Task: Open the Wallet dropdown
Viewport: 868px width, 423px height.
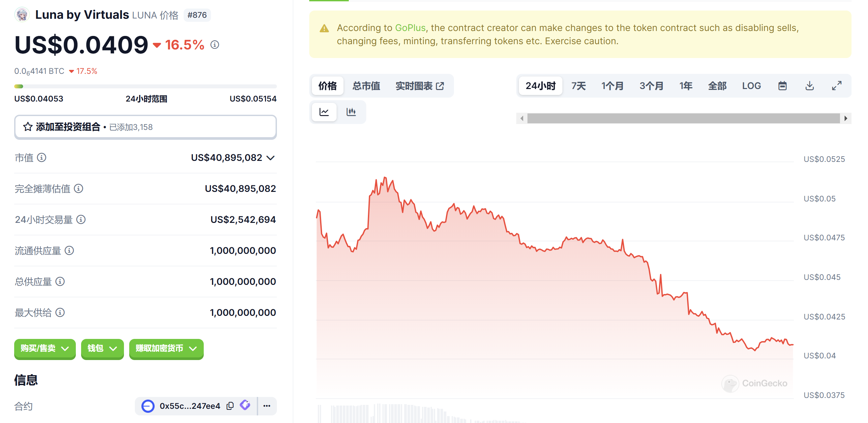Action: coord(102,348)
